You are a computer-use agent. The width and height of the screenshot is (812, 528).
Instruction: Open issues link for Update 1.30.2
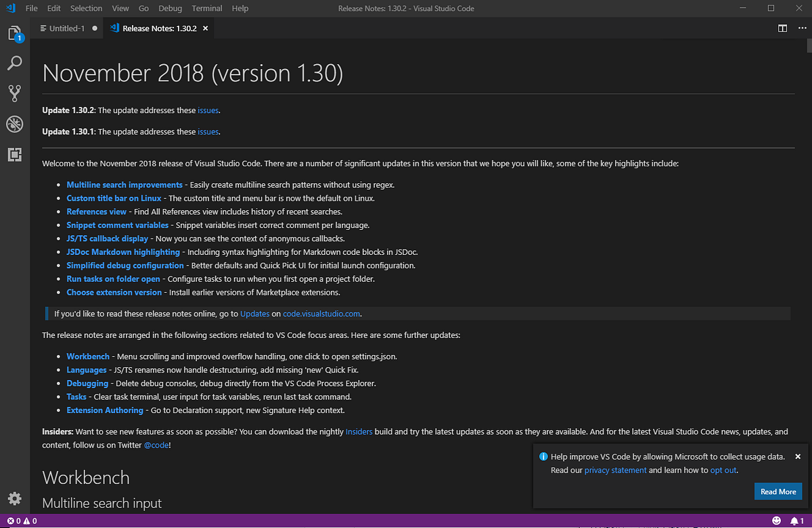click(208, 110)
